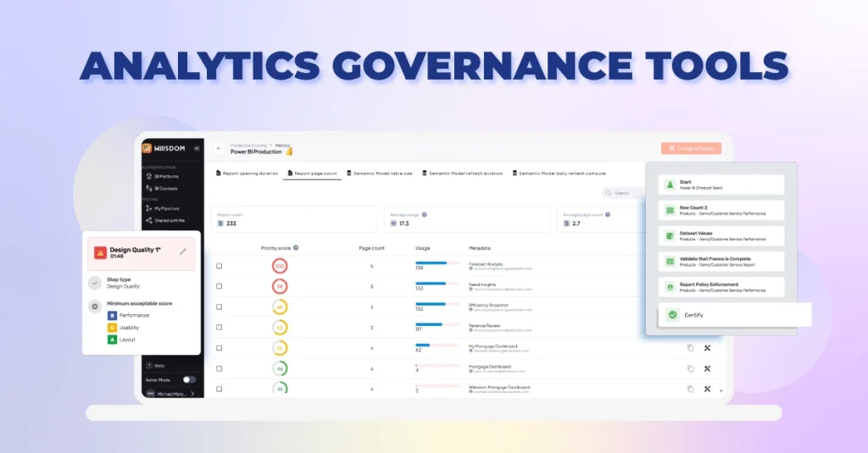
Task: Check the Wiiisdom Mortgage Dashboard row checkbox
Action: [220, 389]
